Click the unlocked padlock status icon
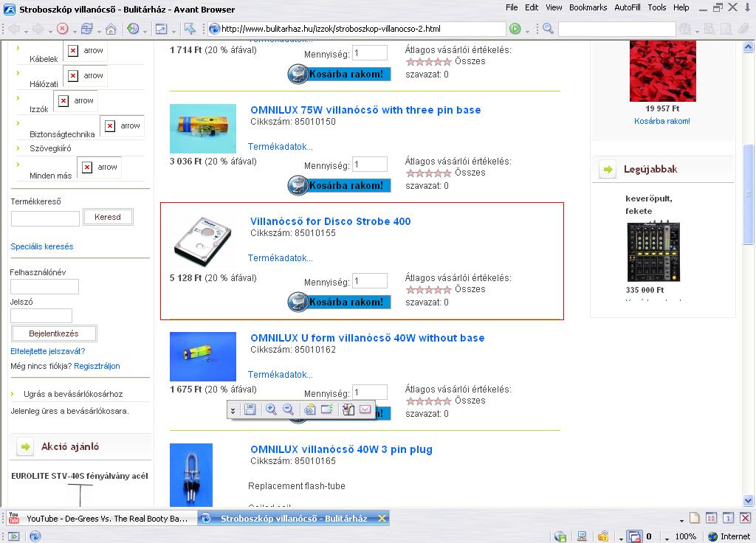Image resolution: width=756 pixels, height=543 pixels. [x=602, y=536]
